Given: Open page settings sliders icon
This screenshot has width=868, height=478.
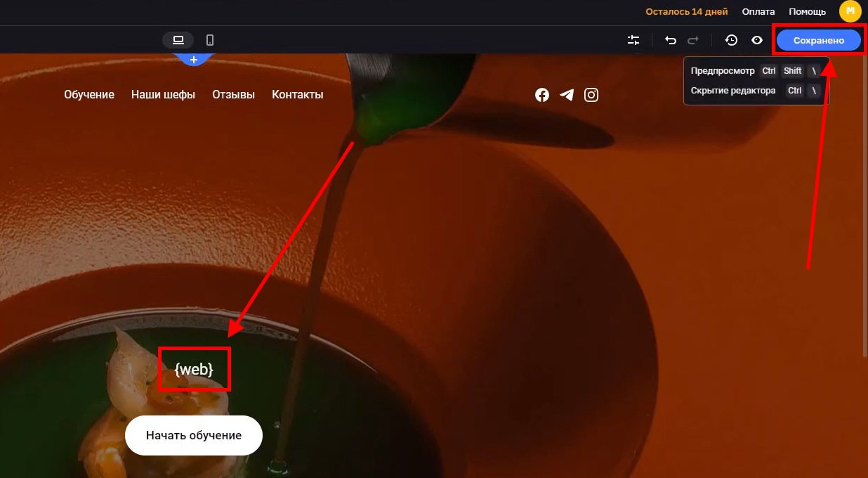Looking at the screenshot, I should click(x=633, y=40).
